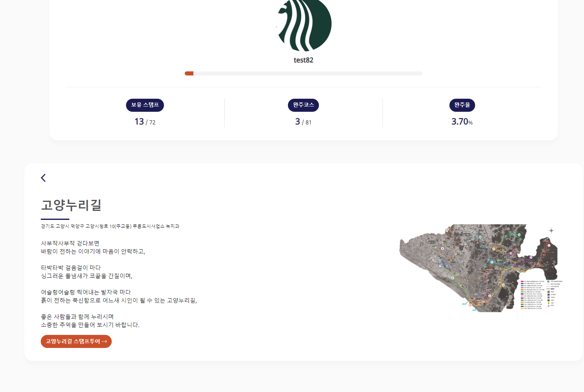Select blue course marker 7 on map
The image size is (584, 392).
[440, 266]
